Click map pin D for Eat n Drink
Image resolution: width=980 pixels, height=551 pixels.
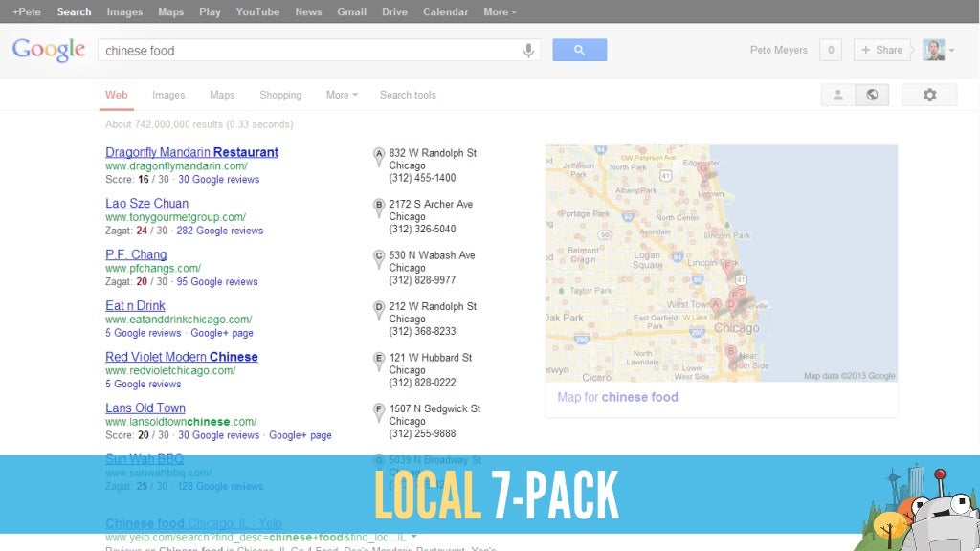[379, 310]
